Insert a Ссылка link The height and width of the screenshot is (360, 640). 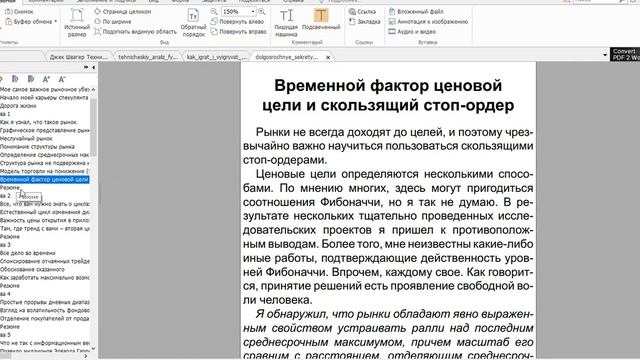click(362, 11)
